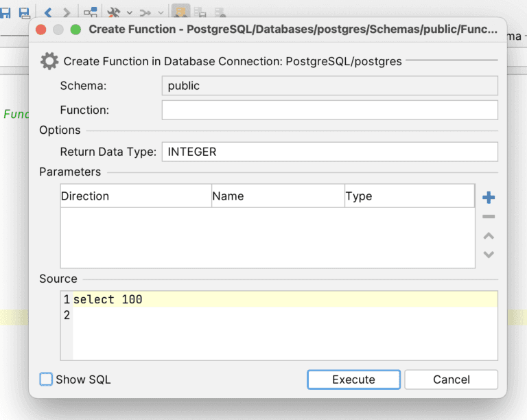Click the 'Schema:' label
This screenshot has height=420, width=527.
point(83,86)
